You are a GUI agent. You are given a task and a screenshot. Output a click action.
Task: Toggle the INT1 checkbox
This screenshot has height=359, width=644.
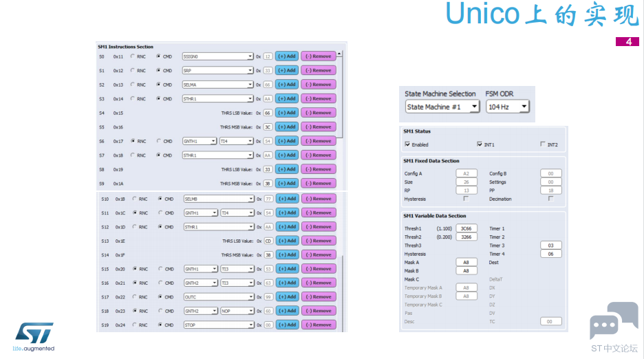(x=480, y=144)
